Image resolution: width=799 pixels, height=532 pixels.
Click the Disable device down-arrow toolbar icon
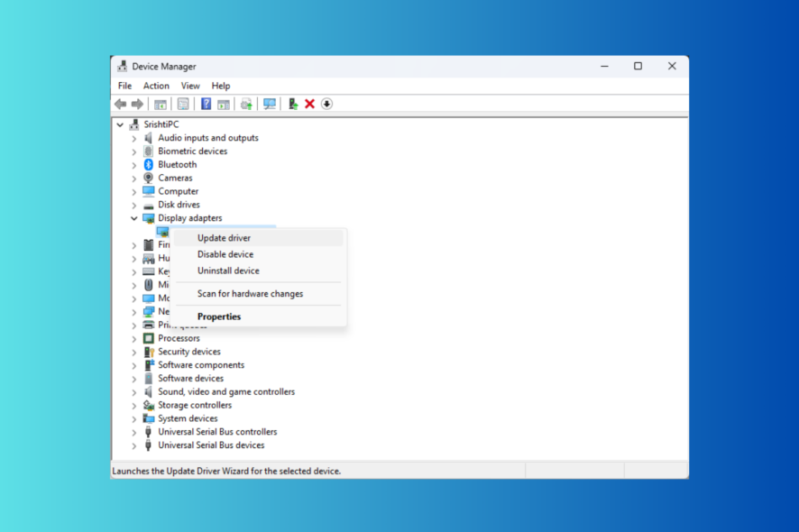coord(326,104)
